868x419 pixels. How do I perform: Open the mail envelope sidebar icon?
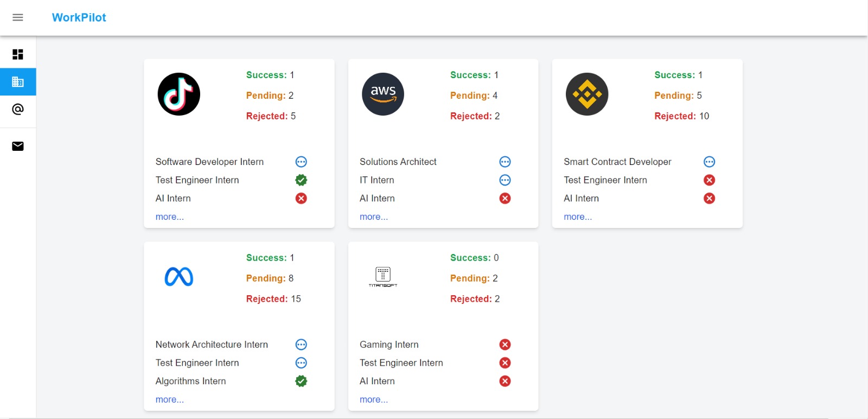point(18,146)
